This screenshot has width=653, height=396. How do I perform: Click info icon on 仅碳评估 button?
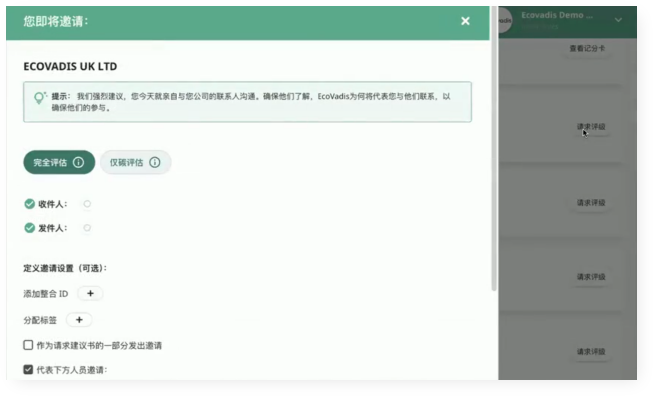(155, 162)
